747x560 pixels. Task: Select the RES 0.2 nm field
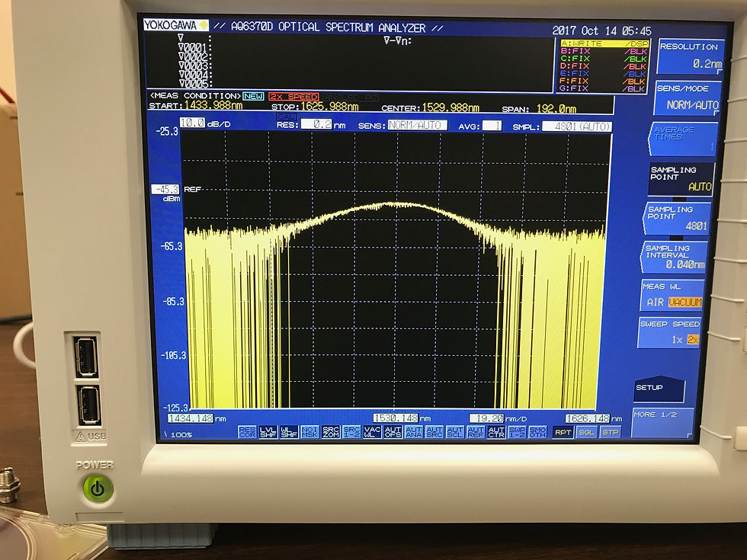(x=316, y=124)
